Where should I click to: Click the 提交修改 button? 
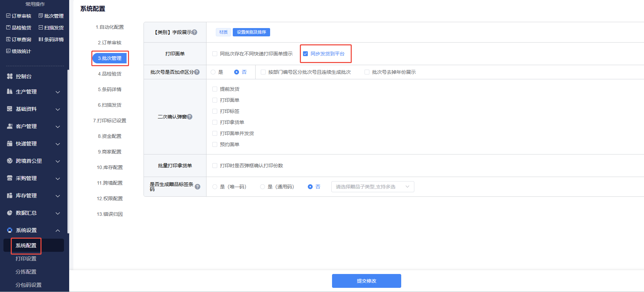point(367,281)
